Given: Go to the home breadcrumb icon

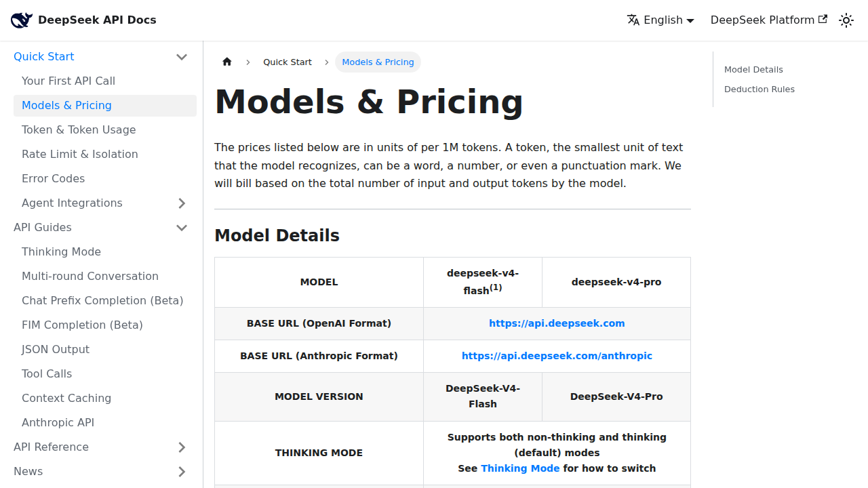Looking at the screenshot, I should (227, 62).
